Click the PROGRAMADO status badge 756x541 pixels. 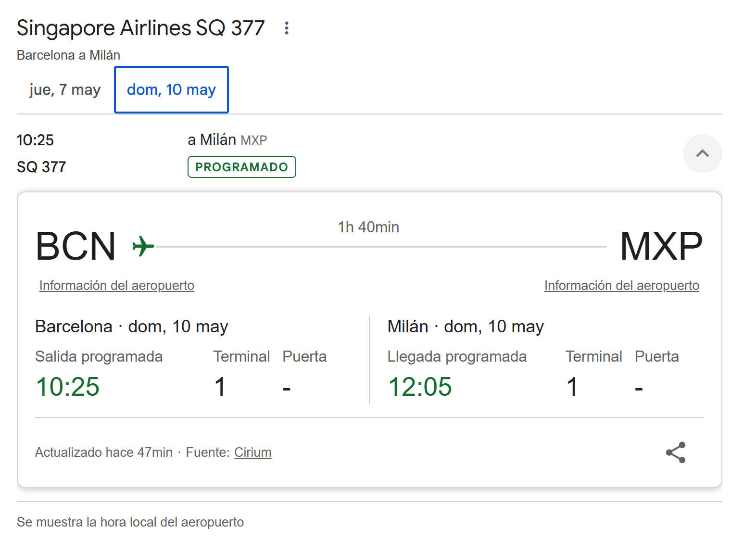click(x=242, y=167)
